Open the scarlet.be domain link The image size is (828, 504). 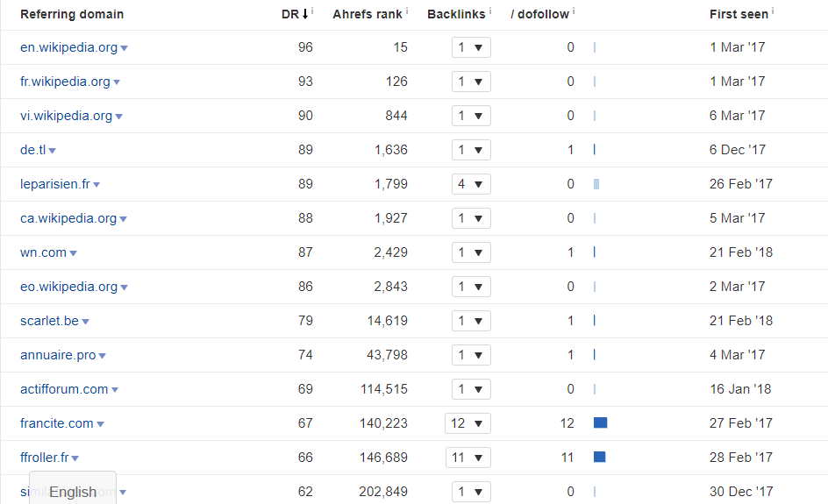coord(49,321)
